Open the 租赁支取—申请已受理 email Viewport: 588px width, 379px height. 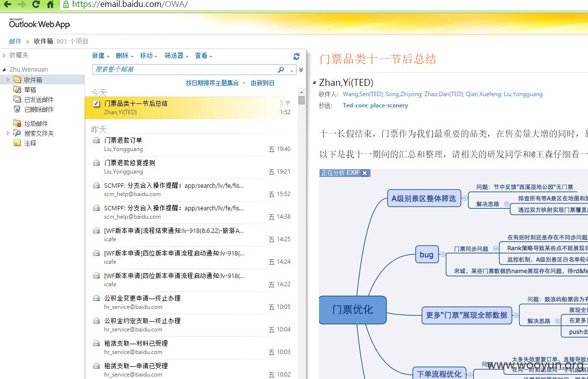(x=191, y=370)
